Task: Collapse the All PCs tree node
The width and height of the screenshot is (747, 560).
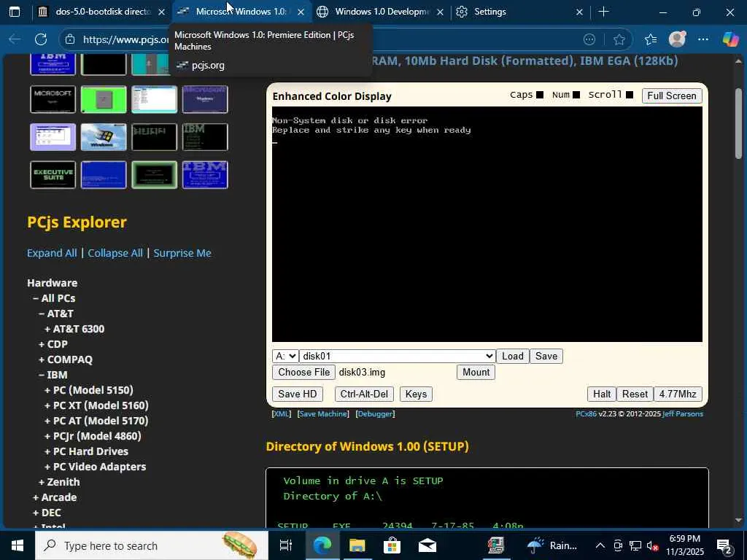Action: point(54,298)
